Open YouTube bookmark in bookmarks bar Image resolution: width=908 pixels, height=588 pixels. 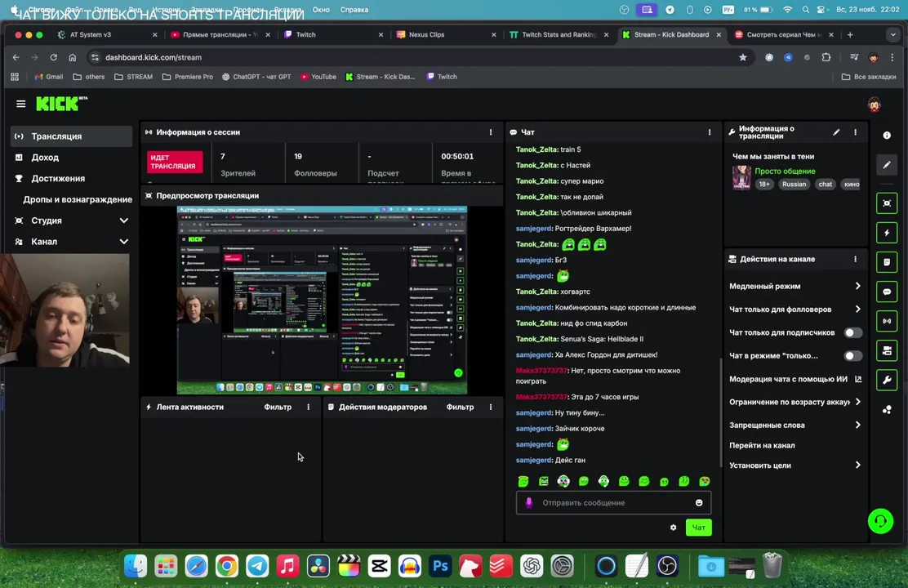point(318,77)
